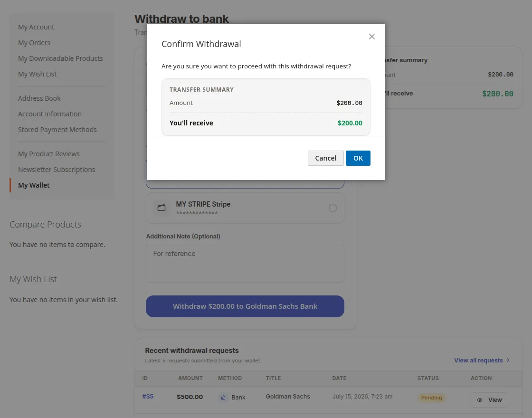Go to My Orders page
532x418 pixels.
coord(34,43)
